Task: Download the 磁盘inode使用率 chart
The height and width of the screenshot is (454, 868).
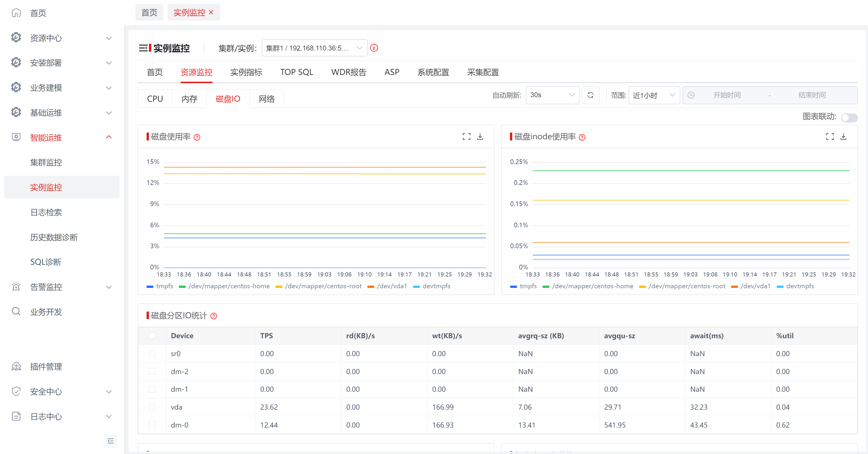Action: 843,137
